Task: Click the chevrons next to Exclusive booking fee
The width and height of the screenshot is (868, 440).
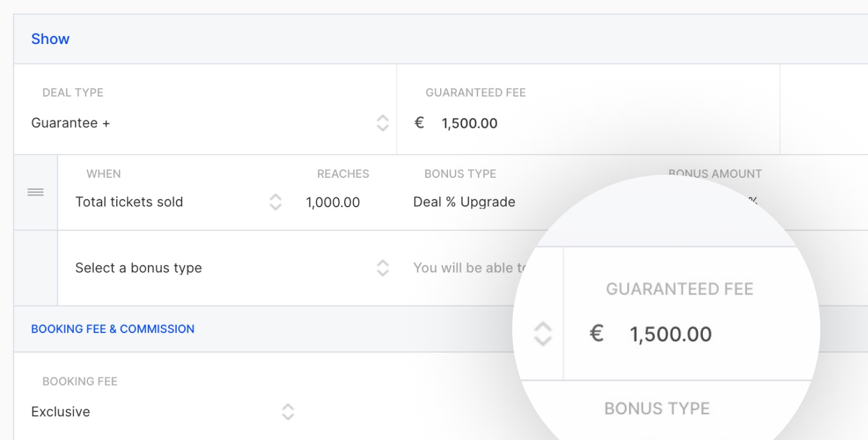Action: coord(287,411)
